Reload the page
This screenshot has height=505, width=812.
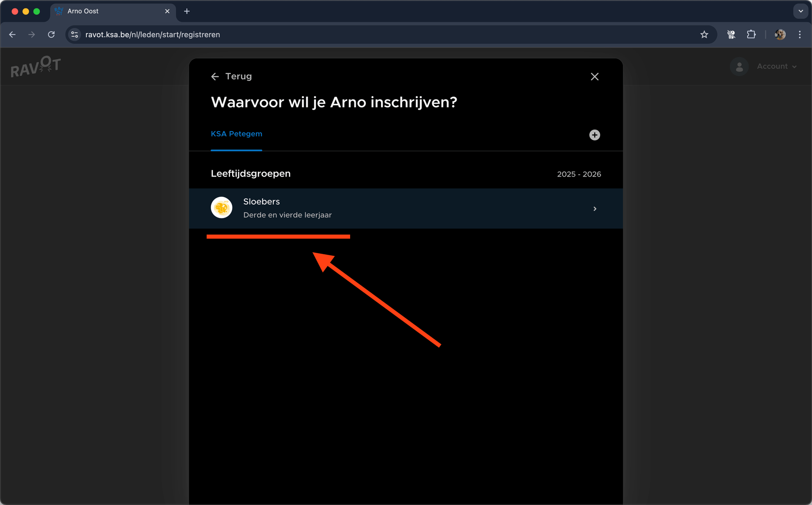pyautogui.click(x=51, y=35)
